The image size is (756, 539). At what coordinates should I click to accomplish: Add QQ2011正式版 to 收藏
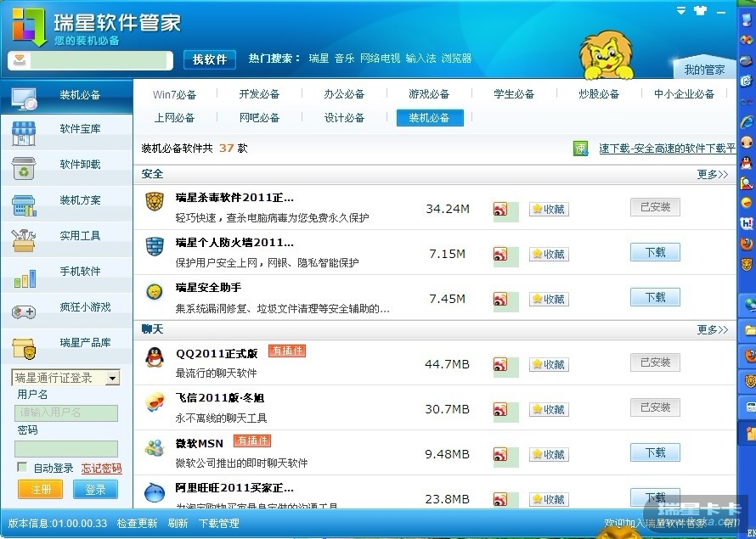click(x=549, y=365)
